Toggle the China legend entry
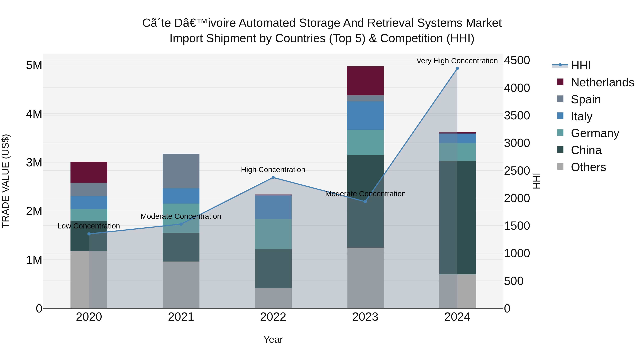This screenshot has width=644, height=362. point(579,150)
